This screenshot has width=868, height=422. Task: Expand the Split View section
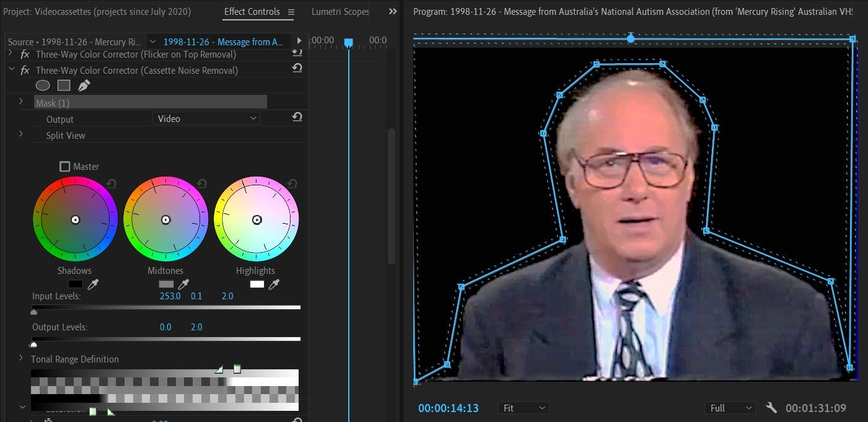(20, 133)
